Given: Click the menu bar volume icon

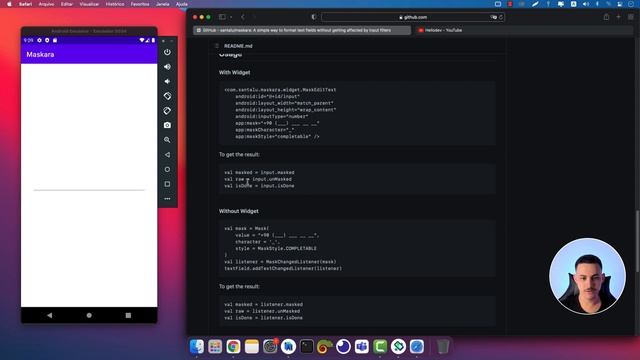Looking at the screenshot, I should (586, 4).
